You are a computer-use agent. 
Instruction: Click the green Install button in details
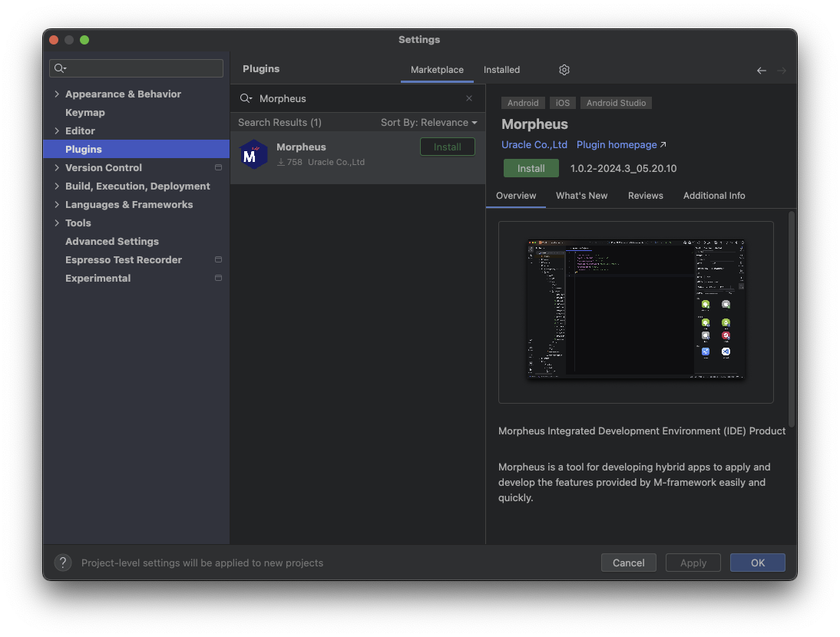coord(531,168)
